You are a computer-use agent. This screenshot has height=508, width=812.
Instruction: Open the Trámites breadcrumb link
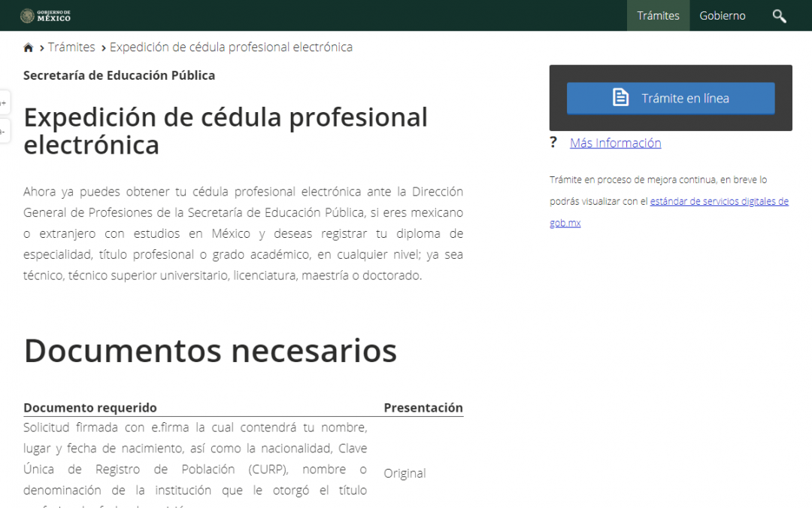coord(71,47)
